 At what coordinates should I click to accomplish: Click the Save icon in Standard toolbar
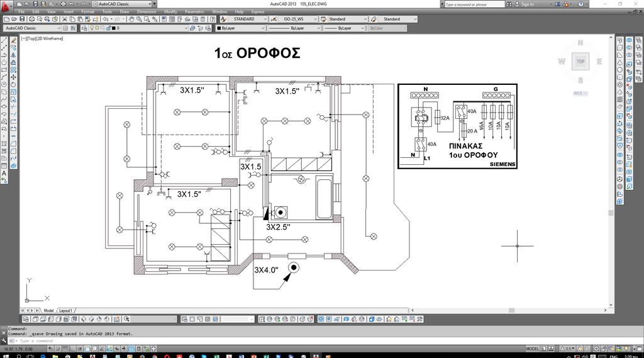coord(22,19)
